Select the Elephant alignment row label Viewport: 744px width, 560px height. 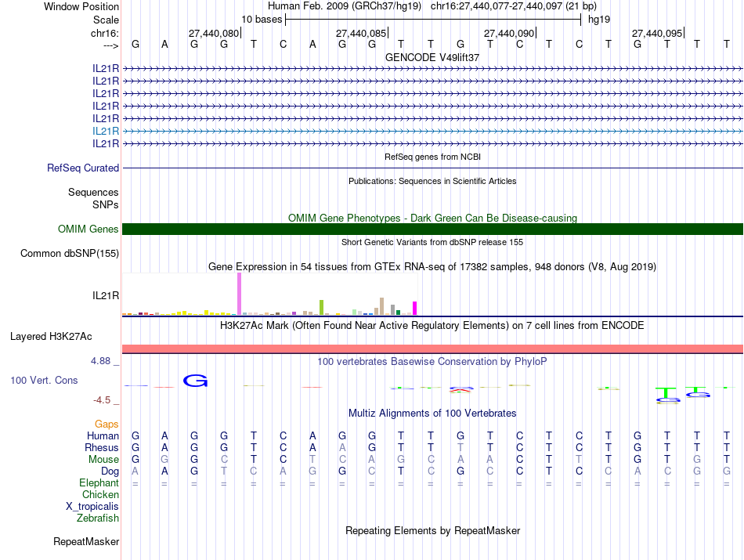tap(99, 482)
